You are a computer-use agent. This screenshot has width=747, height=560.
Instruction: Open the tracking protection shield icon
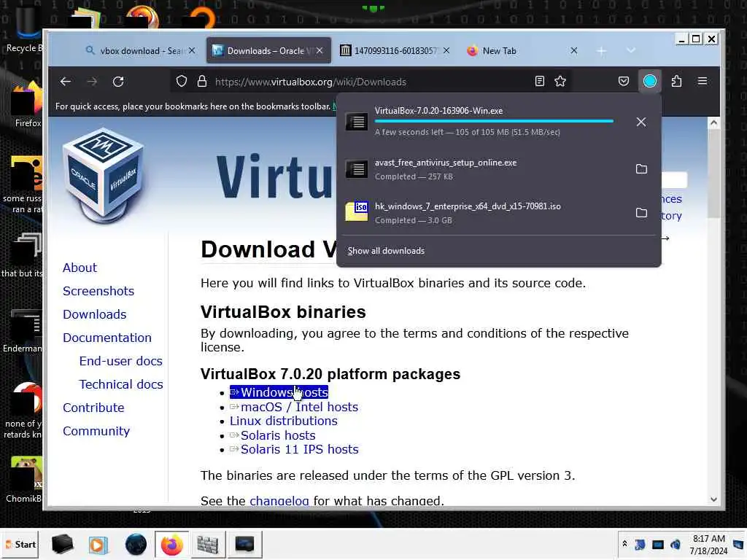[182, 82]
